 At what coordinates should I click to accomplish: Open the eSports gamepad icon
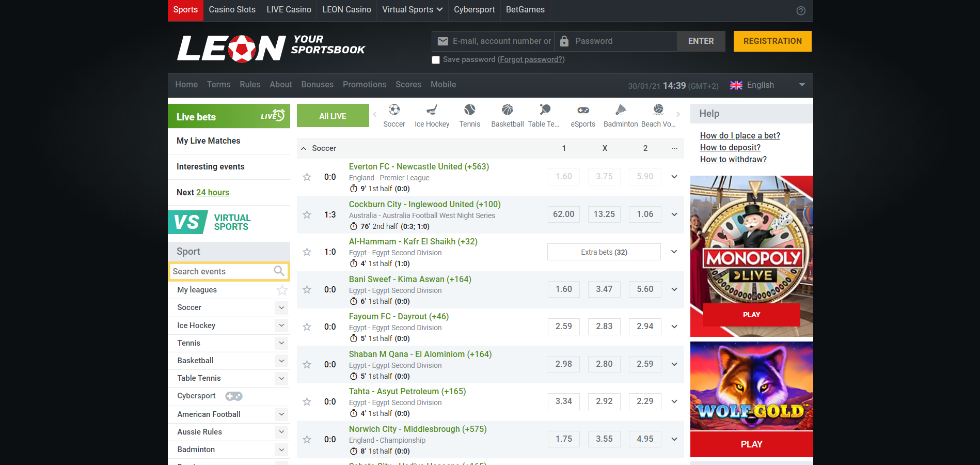tap(583, 110)
